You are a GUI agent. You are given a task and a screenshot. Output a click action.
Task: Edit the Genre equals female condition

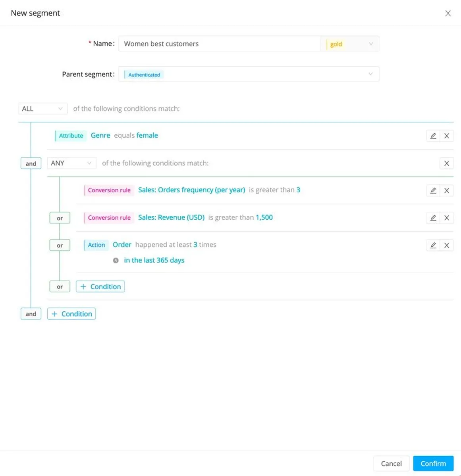pos(433,136)
